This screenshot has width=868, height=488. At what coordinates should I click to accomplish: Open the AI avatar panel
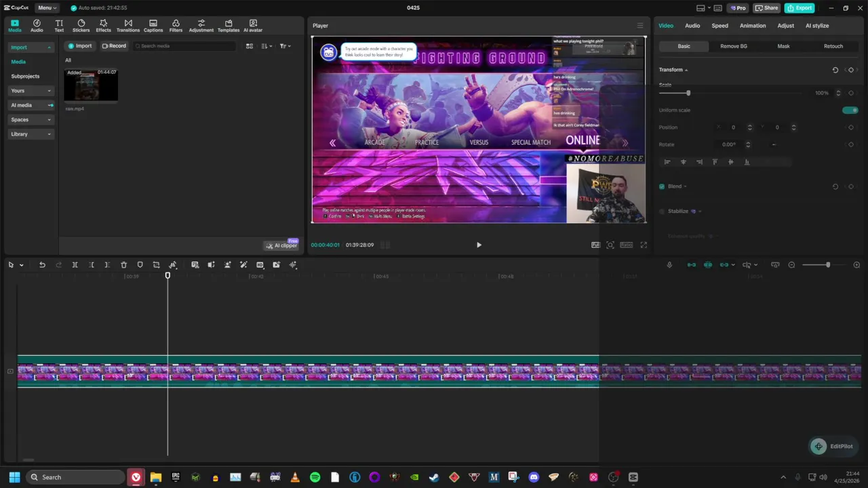click(253, 26)
